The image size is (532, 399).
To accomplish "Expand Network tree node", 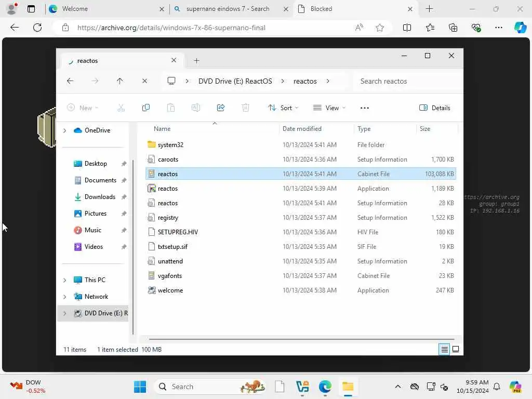I will (x=64, y=297).
